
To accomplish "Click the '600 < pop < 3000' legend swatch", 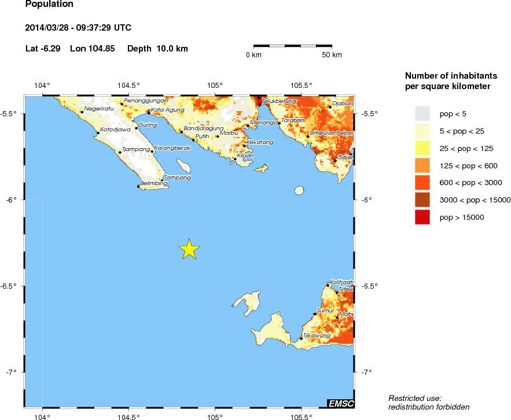I will 422,183.
